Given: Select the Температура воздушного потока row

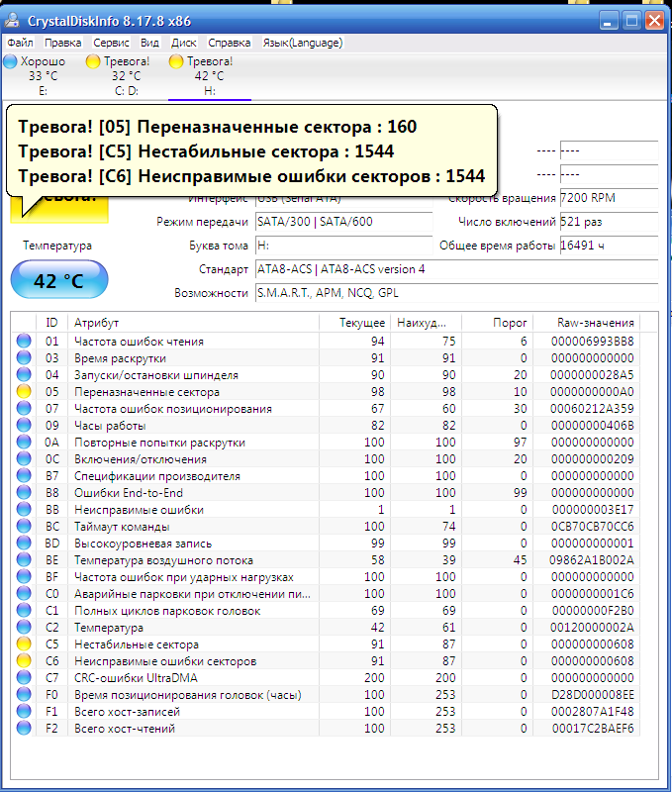Looking at the screenshot, I should 327,559.
